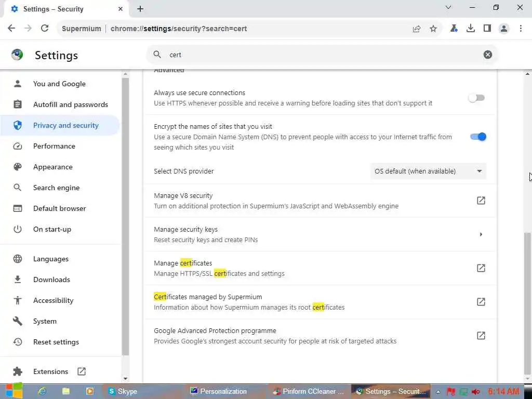Open Appearance settings
Viewport: 532px width, 399px height.
coord(60,167)
